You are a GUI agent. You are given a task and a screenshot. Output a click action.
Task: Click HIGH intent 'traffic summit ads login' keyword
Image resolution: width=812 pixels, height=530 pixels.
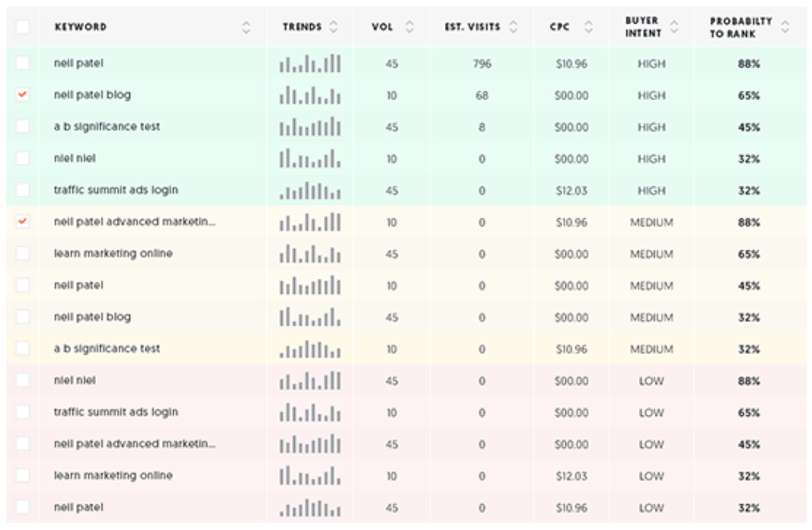116,190
